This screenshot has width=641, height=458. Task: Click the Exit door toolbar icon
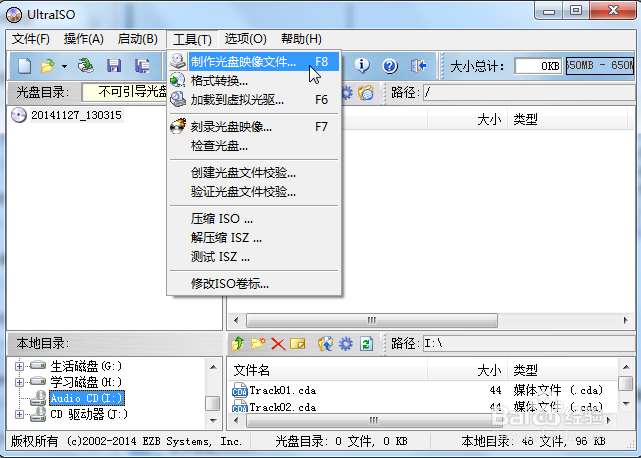point(418,65)
